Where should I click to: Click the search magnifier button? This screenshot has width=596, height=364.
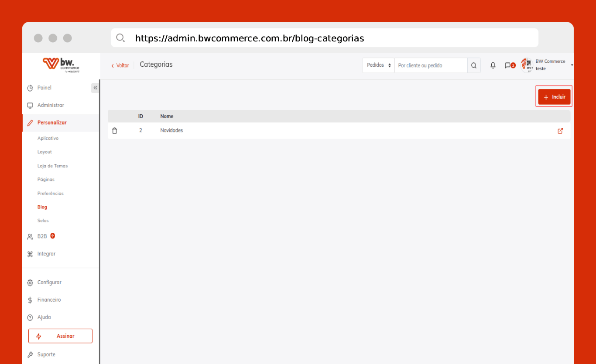click(x=474, y=65)
